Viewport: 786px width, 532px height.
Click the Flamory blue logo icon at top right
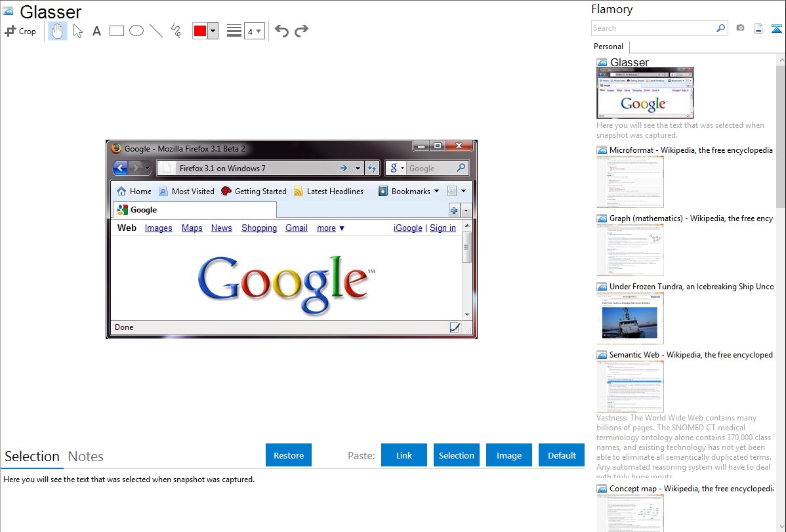coord(776,28)
